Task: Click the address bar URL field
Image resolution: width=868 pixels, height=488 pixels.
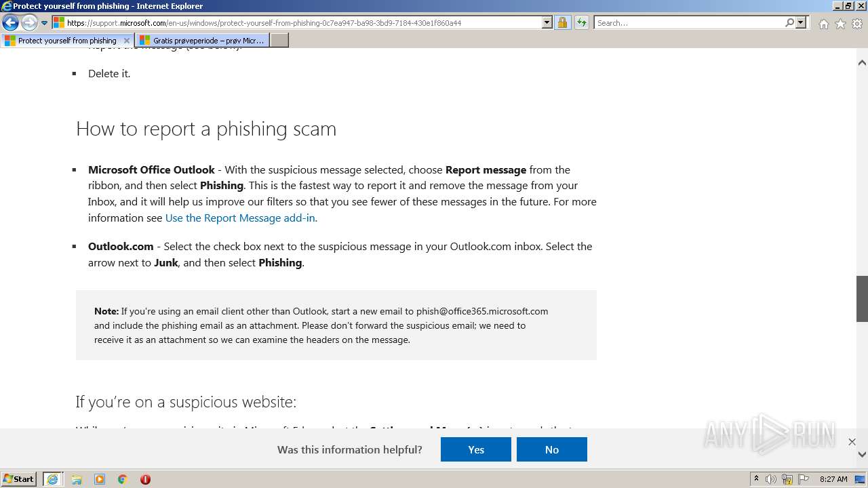Action: pyautogui.click(x=296, y=22)
